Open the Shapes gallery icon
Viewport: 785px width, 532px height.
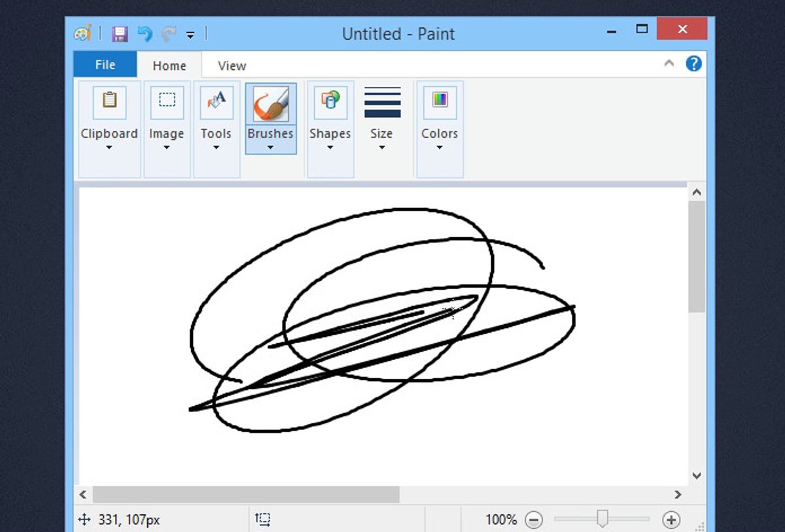click(x=330, y=101)
